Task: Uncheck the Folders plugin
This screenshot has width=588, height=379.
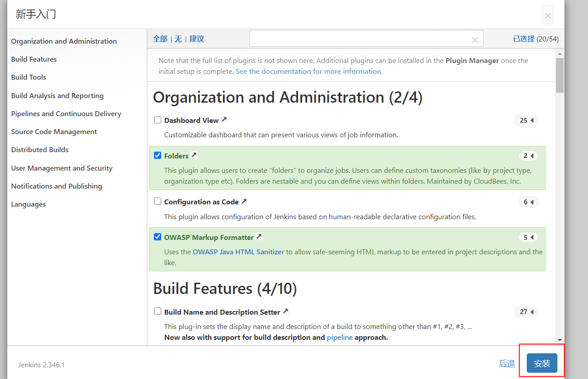Action: pos(158,155)
